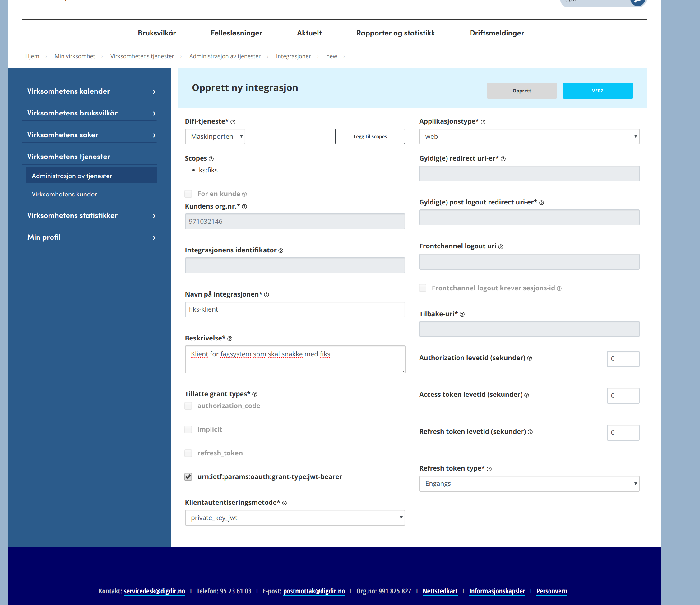This screenshot has width=700, height=605.
Task: Click help icon beside post logout redirect uri-er
Action: (x=541, y=203)
